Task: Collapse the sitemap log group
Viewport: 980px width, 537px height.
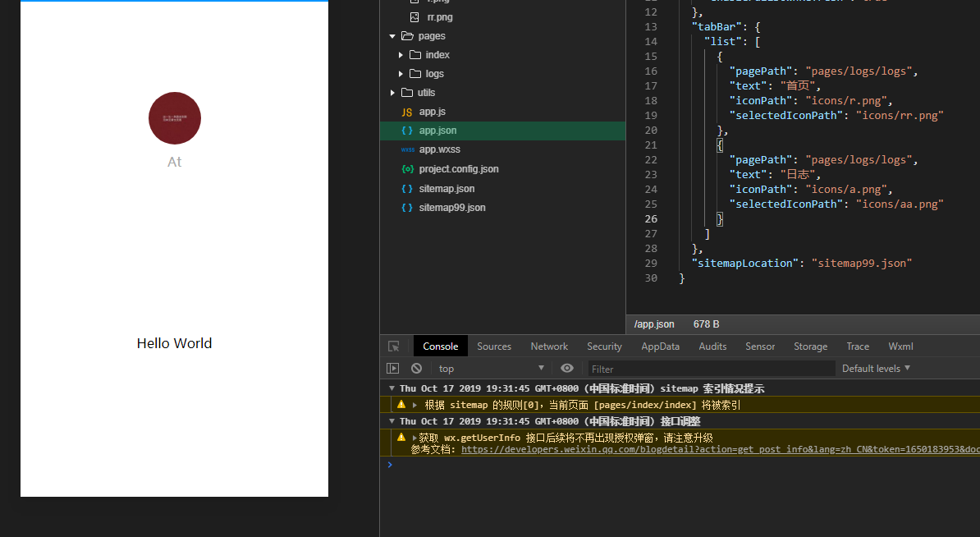Action: point(392,388)
